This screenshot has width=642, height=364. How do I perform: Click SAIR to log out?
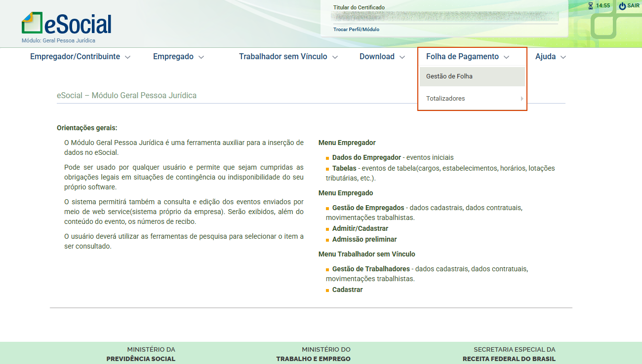(x=634, y=6)
